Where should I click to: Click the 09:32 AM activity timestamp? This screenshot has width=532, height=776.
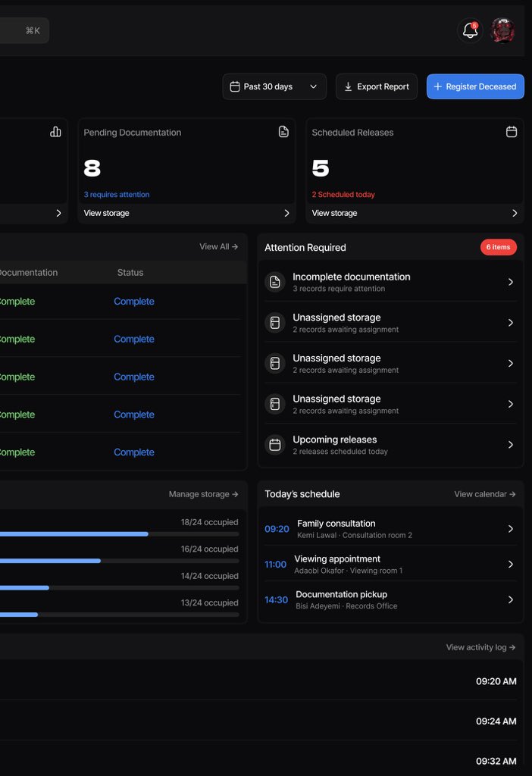coord(496,761)
